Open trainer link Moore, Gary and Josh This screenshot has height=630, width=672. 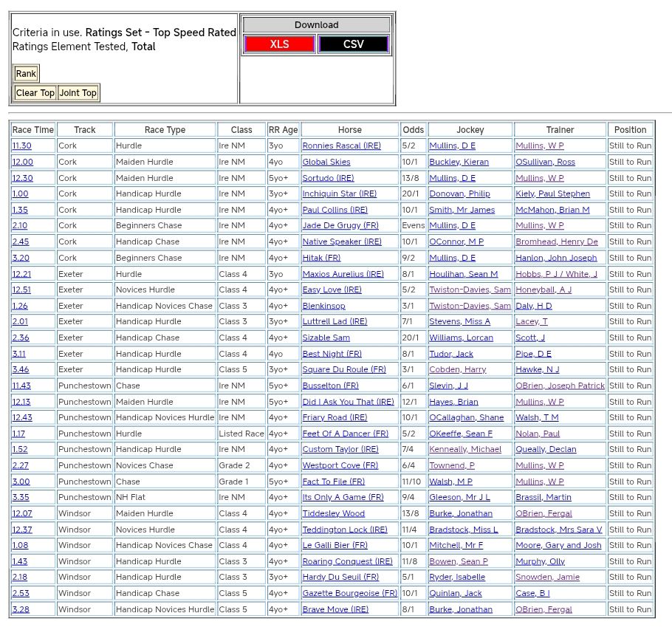point(558,546)
